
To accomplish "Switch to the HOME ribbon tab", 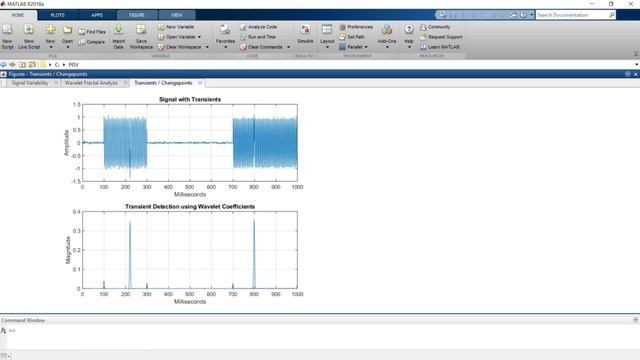I will click(18, 15).
